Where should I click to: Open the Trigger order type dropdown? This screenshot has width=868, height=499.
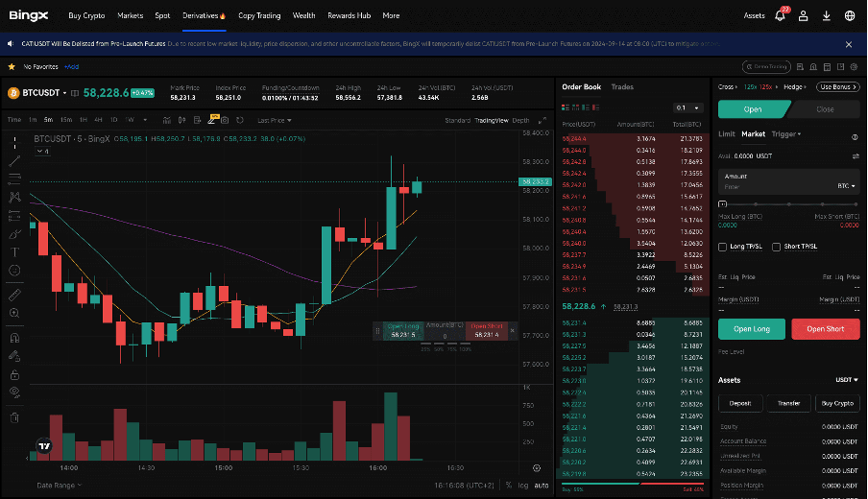tap(786, 134)
